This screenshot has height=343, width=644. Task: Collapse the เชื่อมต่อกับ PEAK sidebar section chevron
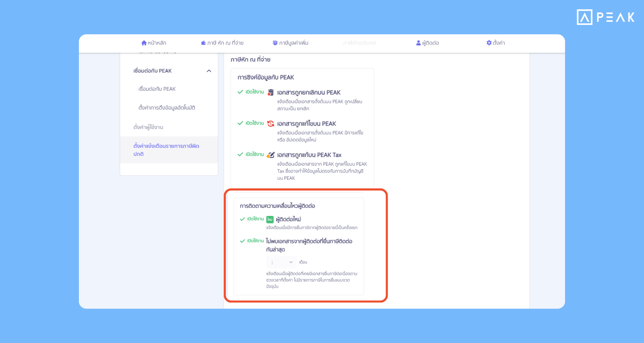[209, 71]
